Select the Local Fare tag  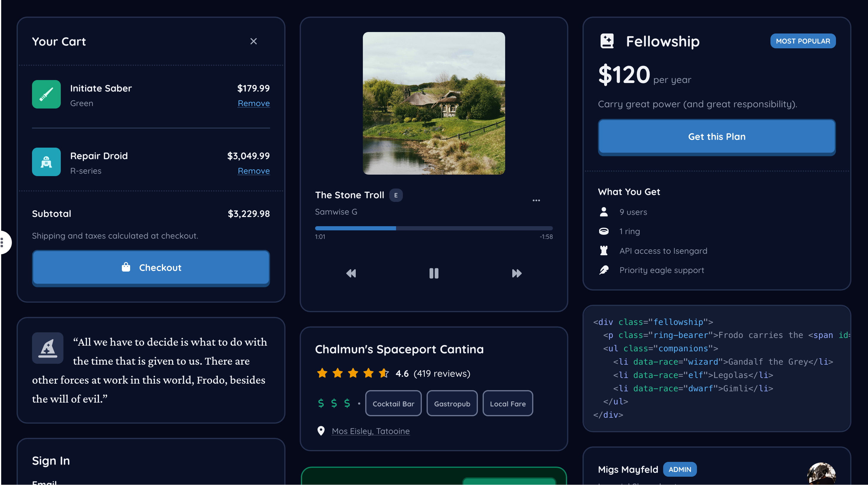(x=508, y=403)
